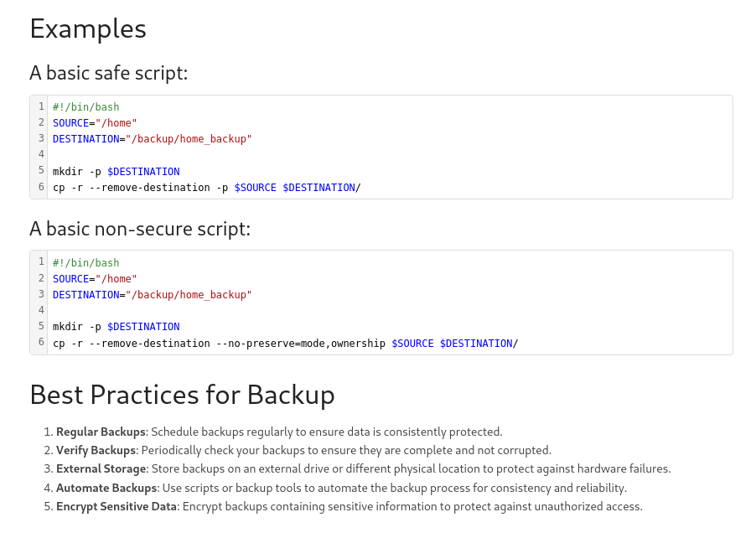Image resolution: width=756 pixels, height=538 pixels.
Task: Click line number 4 in the second code block
Action: coord(40,310)
